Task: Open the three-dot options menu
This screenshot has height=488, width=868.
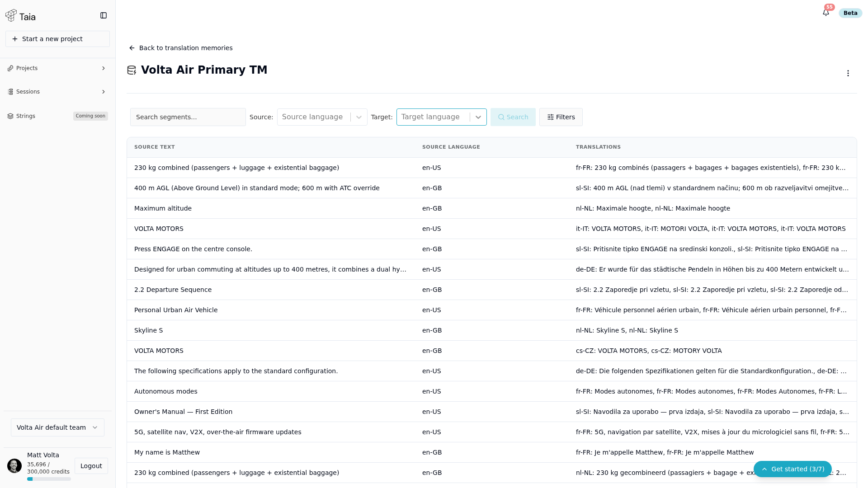Action: click(848, 73)
